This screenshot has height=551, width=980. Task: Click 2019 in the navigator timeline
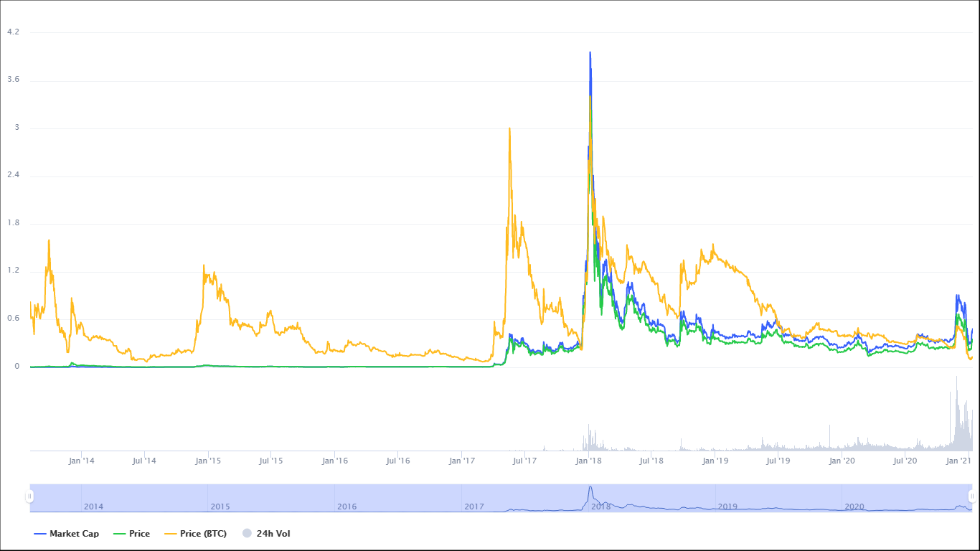coord(727,507)
